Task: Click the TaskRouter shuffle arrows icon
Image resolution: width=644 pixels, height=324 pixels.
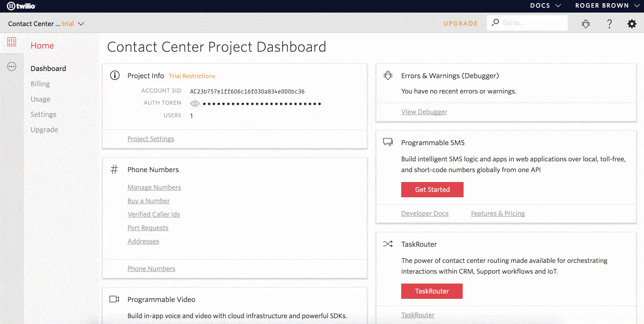Action: (x=388, y=244)
